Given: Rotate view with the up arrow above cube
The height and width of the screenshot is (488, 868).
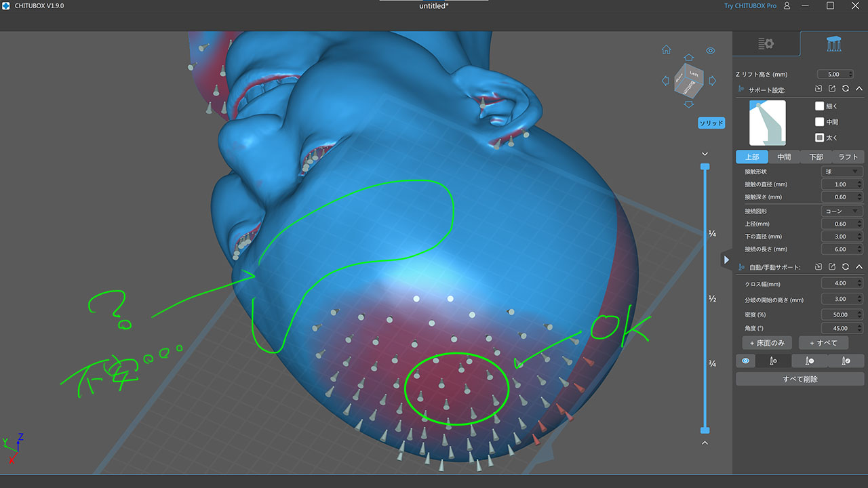Looking at the screenshot, I should pyautogui.click(x=689, y=58).
